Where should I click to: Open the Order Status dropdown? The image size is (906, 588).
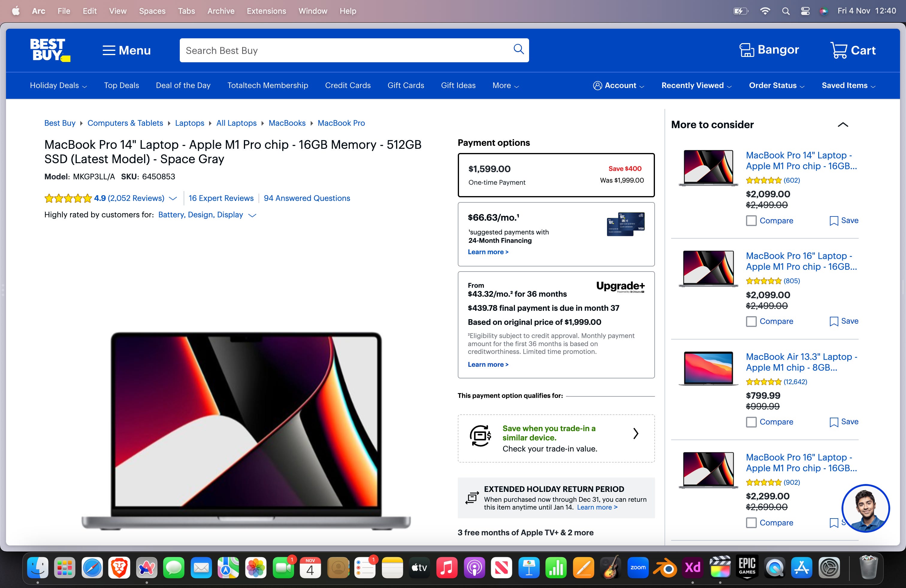pyautogui.click(x=777, y=86)
